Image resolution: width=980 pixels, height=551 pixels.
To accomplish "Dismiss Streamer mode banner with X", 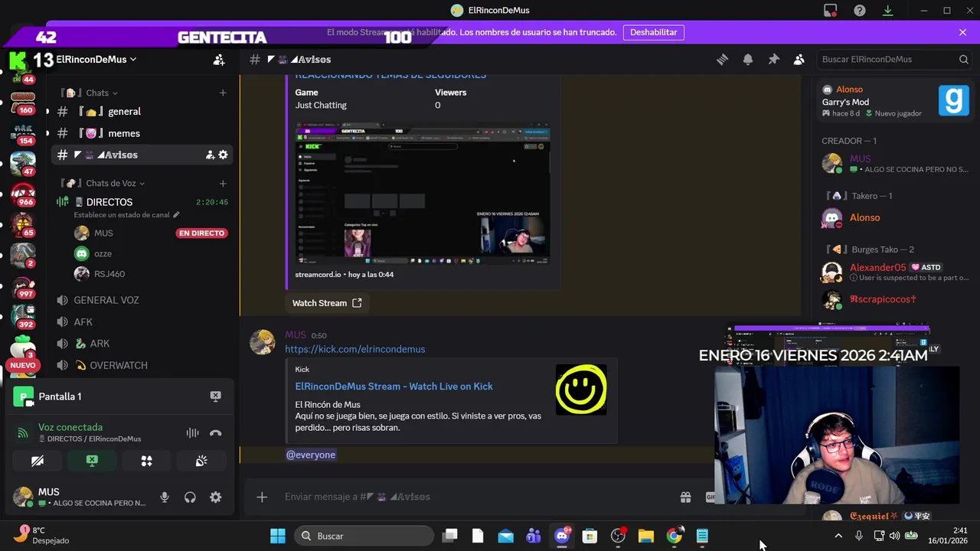I will click(x=962, y=32).
